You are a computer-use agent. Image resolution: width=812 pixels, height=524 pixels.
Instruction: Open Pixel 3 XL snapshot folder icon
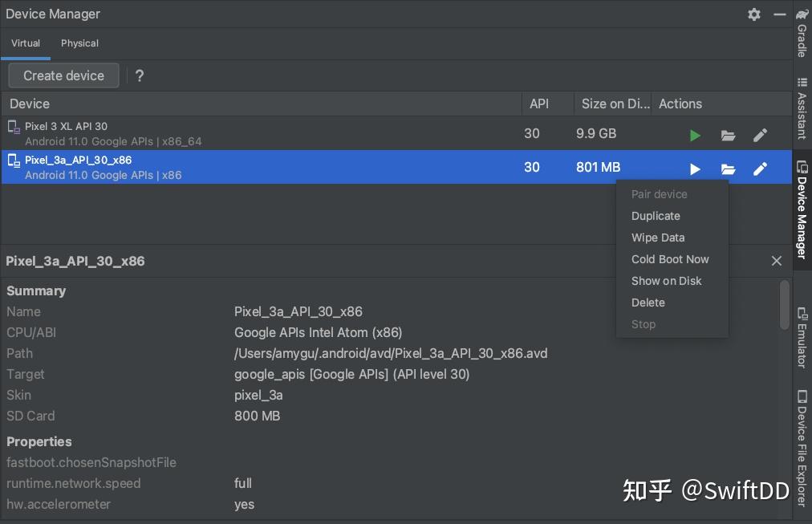[x=728, y=135]
